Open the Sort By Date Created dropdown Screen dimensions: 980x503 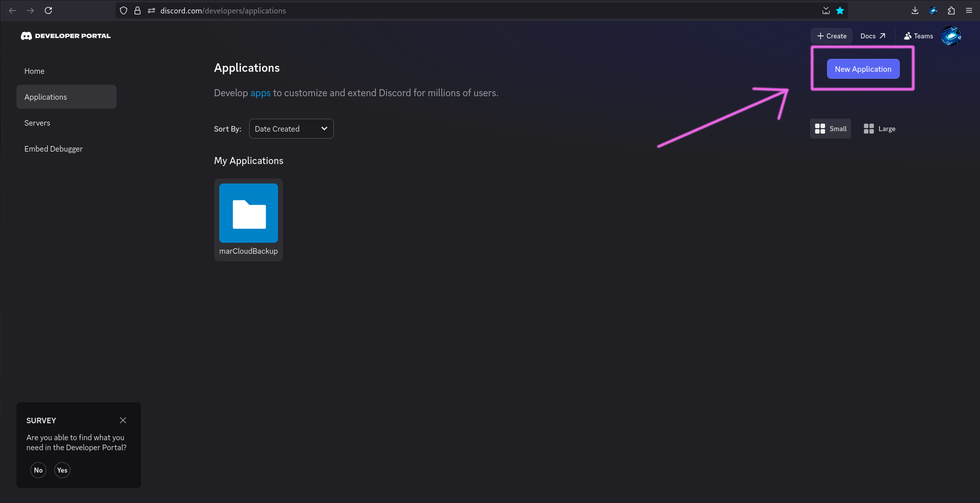(291, 129)
